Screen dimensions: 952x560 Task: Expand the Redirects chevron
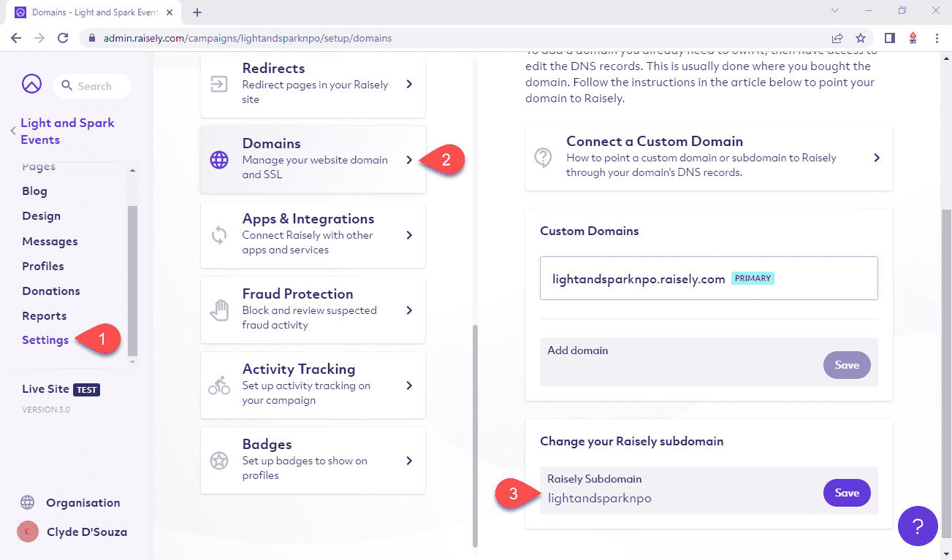pyautogui.click(x=409, y=84)
